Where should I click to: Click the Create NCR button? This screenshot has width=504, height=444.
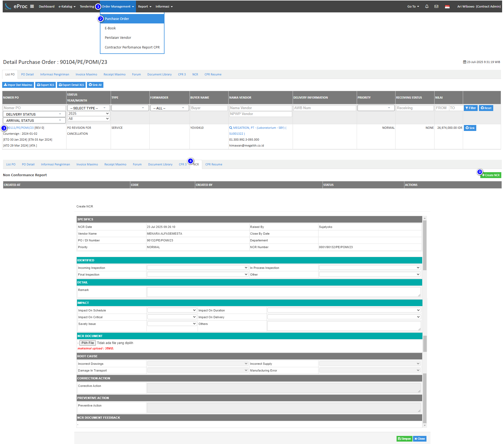point(491,175)
